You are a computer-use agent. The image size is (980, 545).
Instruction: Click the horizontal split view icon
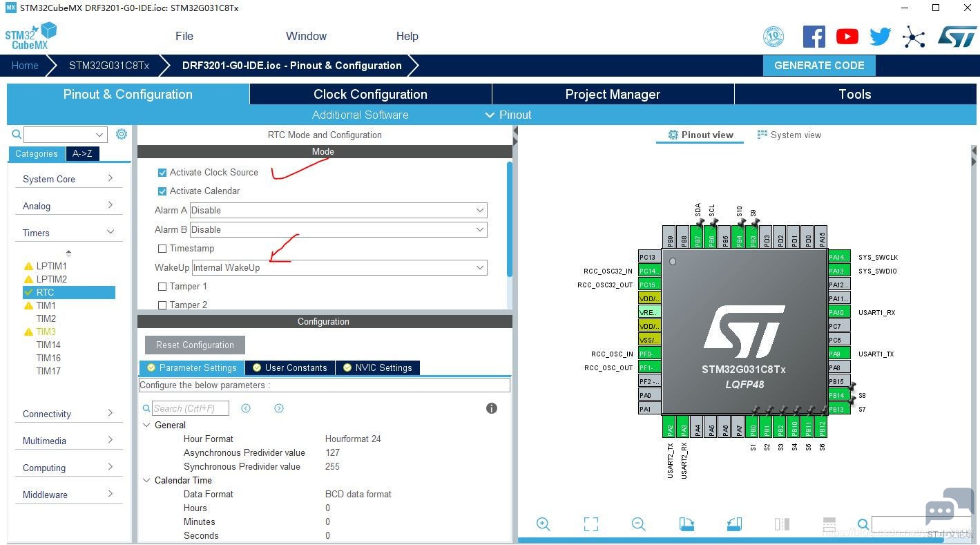pos(829,524)
